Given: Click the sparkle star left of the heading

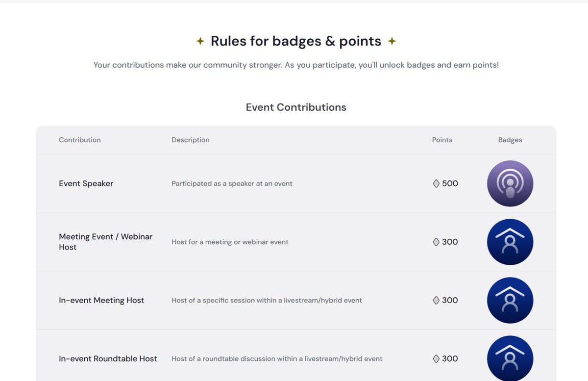Looking at the screenshot, I should tap(200, 41).
